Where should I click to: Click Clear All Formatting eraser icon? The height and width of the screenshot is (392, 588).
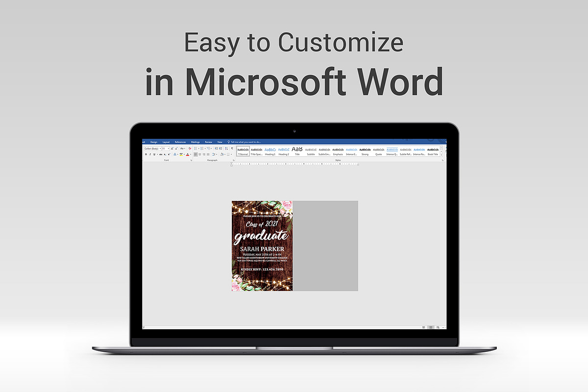click(x=190, y=148)
